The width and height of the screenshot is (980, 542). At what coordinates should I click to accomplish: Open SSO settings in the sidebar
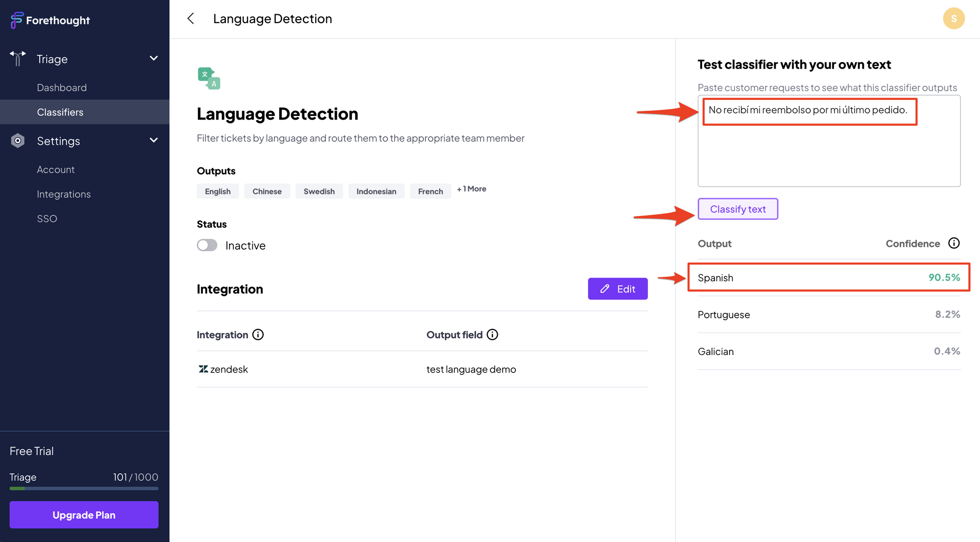tap(47, 219)
